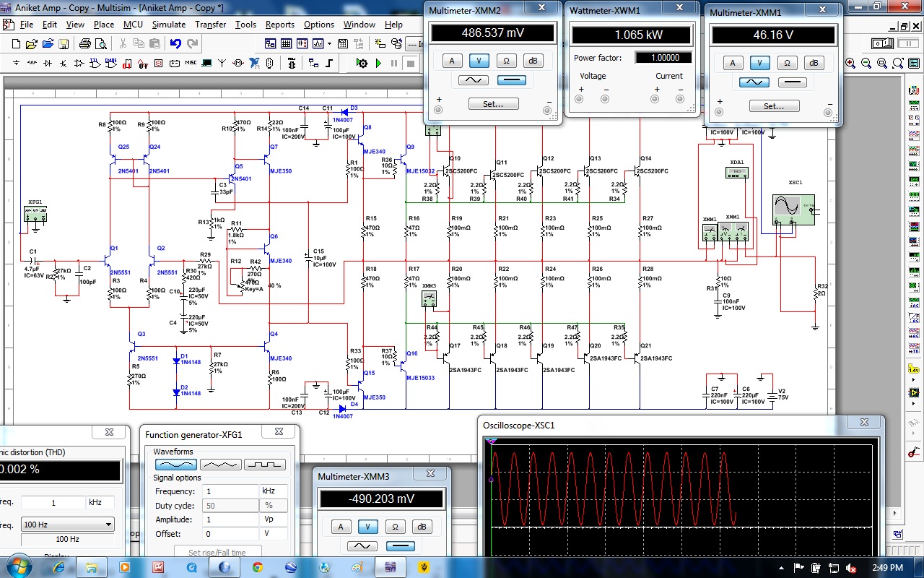Switch Multimeter-XMM3 to ammeter mode
Image resolution: width=924 pixels, height=578 pixels.
[341, 527]
